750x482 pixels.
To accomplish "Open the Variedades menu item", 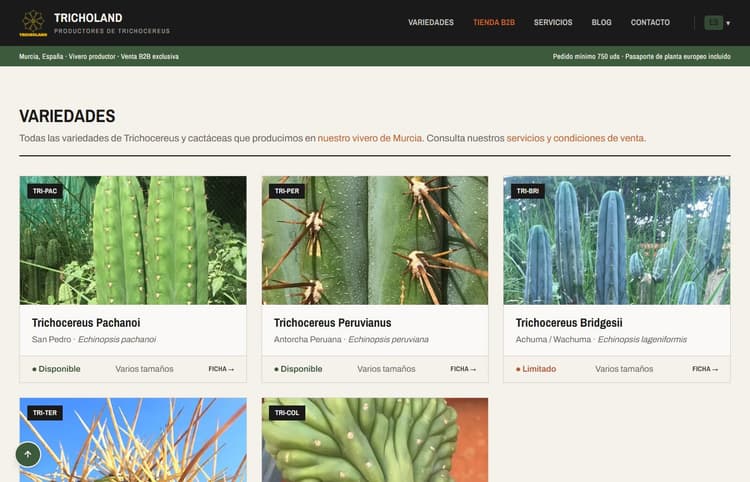I will [x=430, y=22].
